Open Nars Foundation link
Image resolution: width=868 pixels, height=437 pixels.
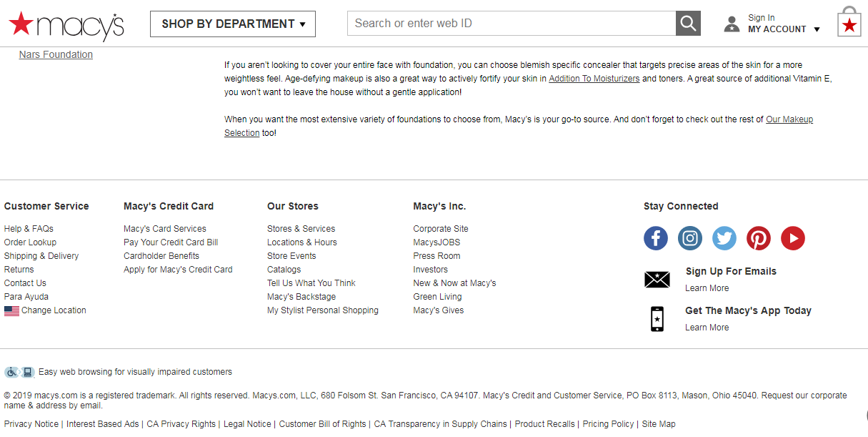coord(56,54)
